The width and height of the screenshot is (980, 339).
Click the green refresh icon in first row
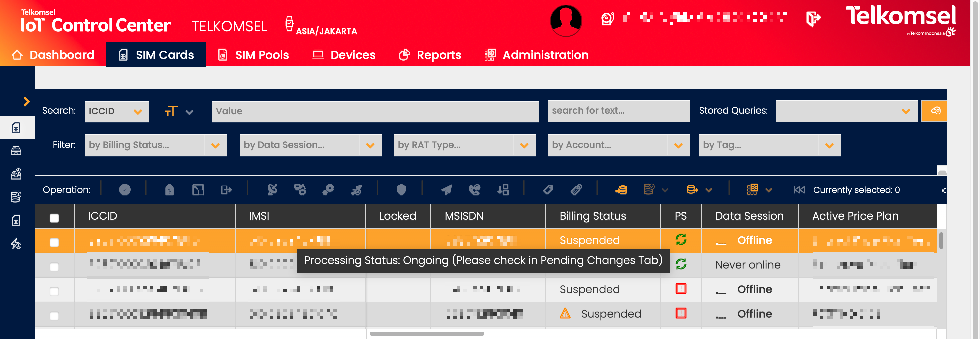pyautogui.click(x=680, y=240)
